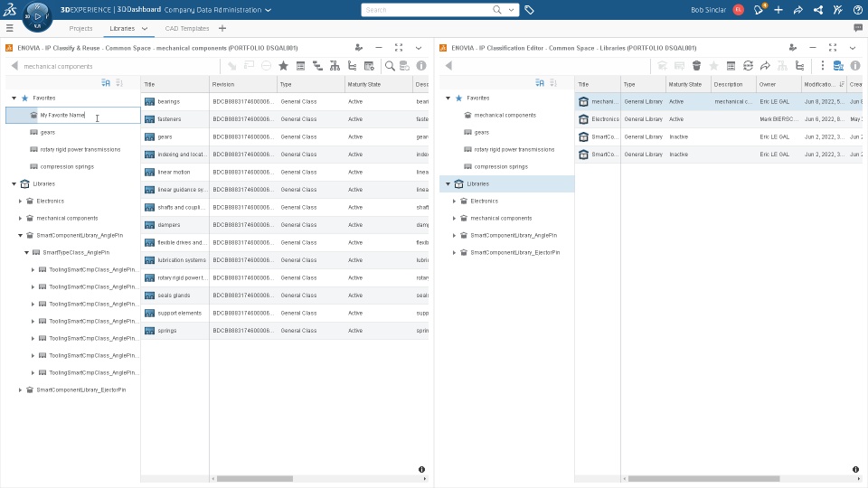
Task: Switch to the Projects tab
Action: 80,28
